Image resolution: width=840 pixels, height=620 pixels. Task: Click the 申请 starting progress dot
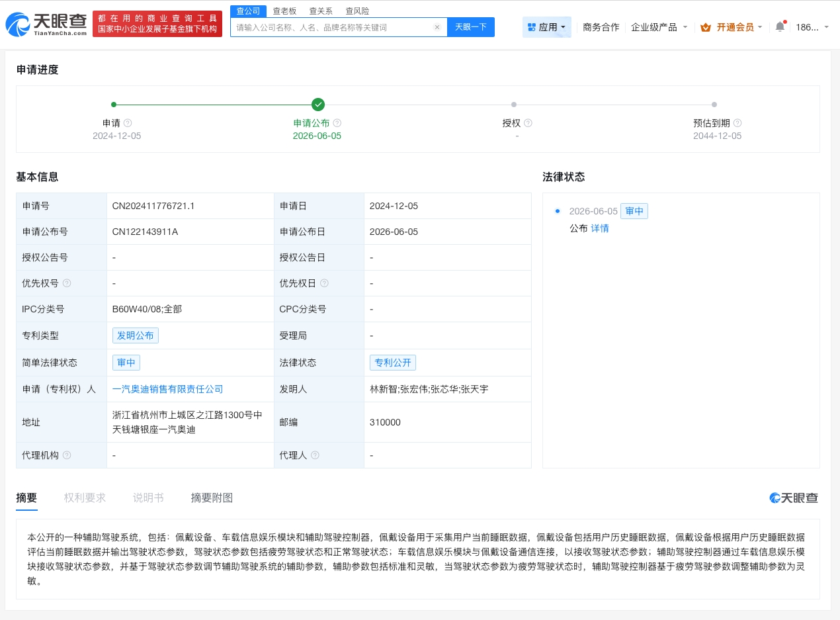[114, 105]
